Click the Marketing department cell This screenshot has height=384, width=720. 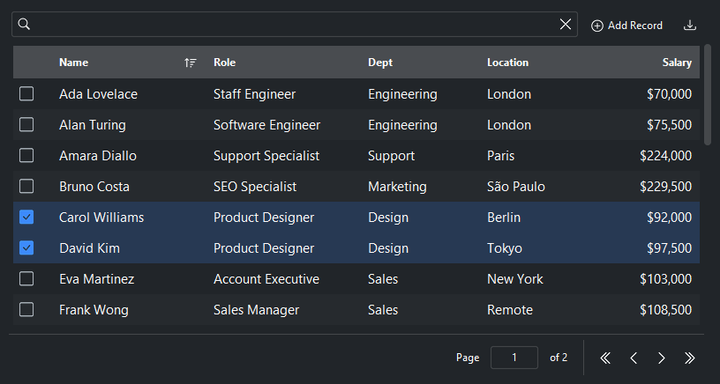(x=397, y=186)
